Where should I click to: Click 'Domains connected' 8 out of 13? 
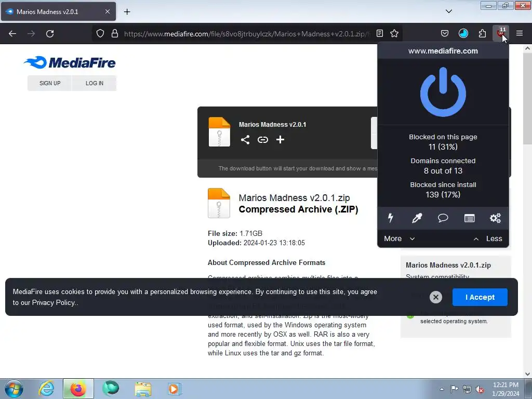pyautogui.click(x=443, y=166)
